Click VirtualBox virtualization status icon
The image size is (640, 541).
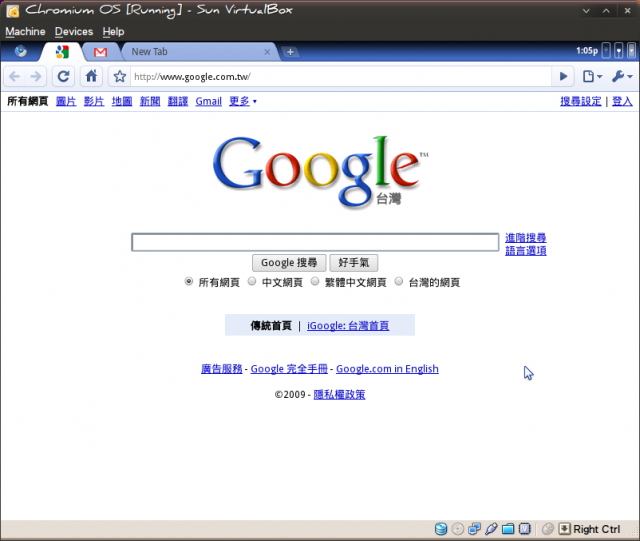[x=524, y=529]
